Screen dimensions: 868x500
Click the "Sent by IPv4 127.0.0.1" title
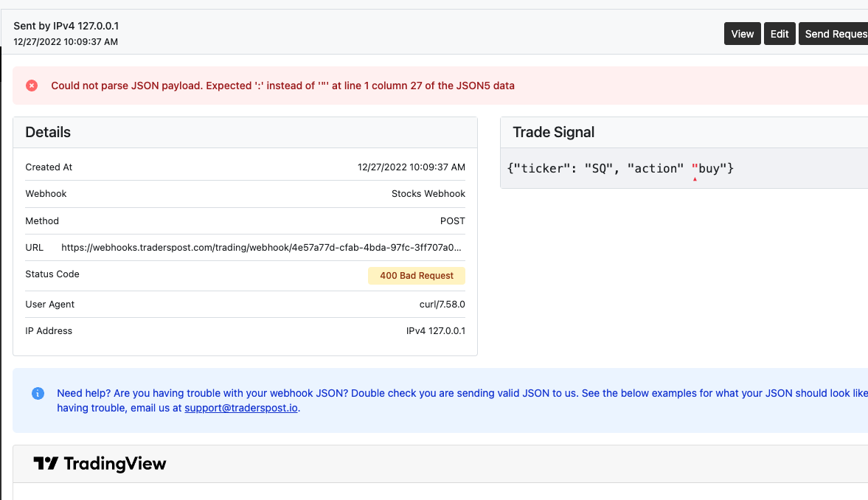(66, 26)
